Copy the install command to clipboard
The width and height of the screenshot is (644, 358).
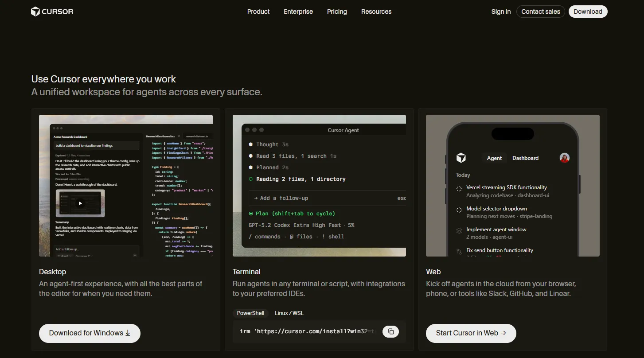[390, 331]
